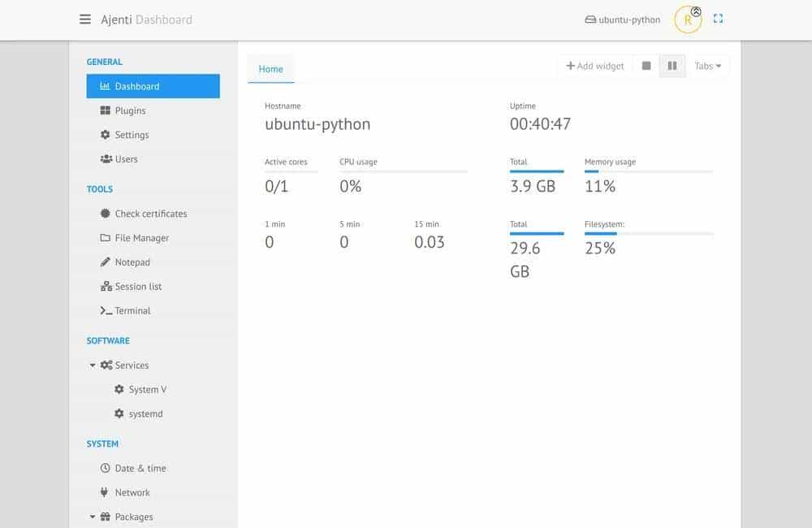Click the Filesystem usage progress bar

point(649,233)
